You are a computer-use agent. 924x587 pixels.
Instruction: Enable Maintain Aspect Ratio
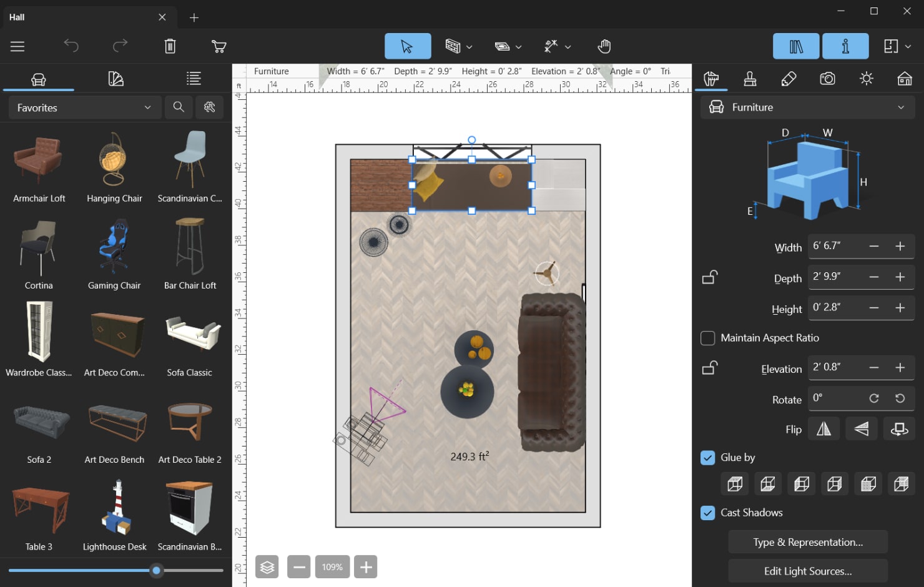tap(707, 338)
